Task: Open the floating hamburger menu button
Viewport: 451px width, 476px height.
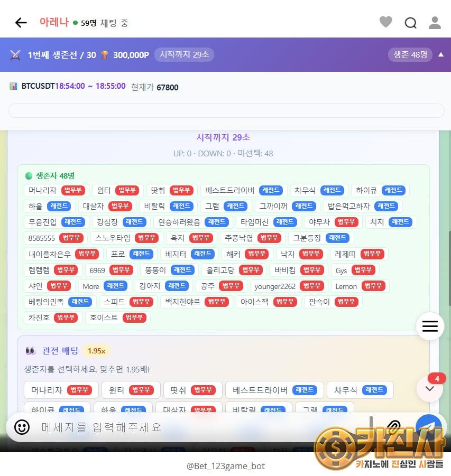Action: coord(430,326)
